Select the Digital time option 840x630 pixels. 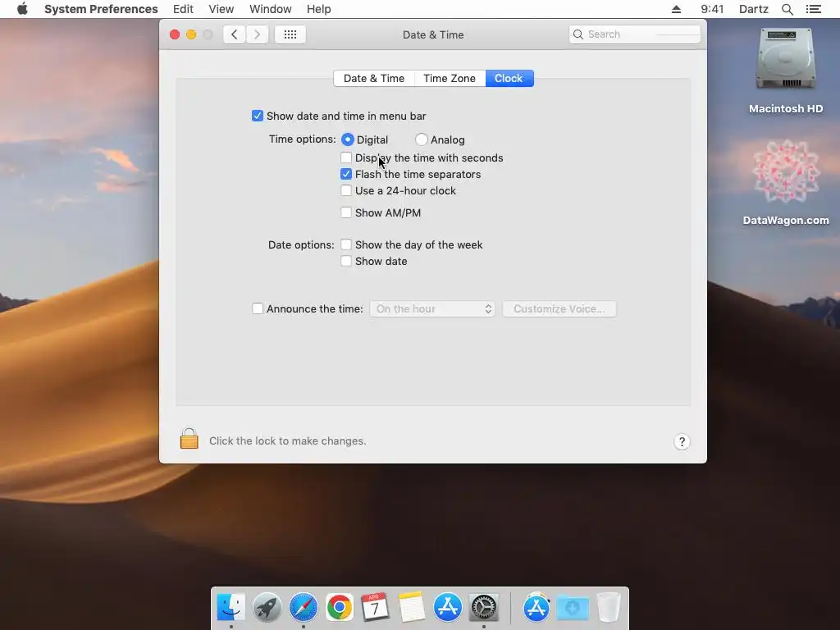point(348,139)
